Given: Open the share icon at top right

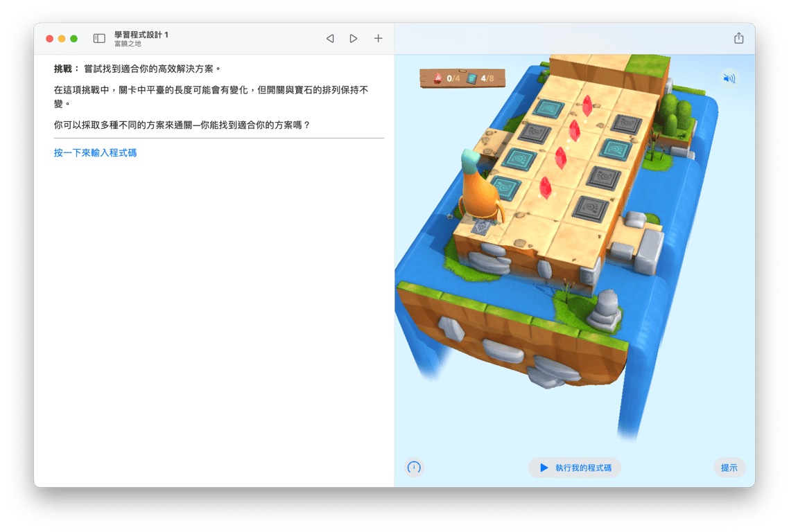Looking at the screenshot, I should point(738,37).
